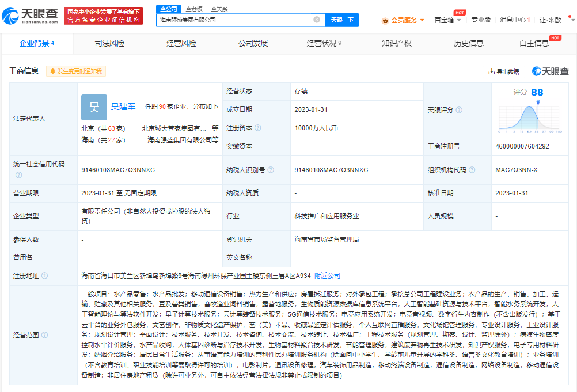The image size is (577, 392).
Task: Click the 存续 business status value
Action: tap(301, 91)
